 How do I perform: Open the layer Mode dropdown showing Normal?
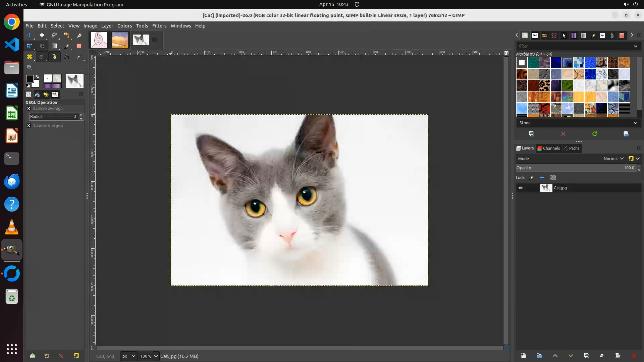(613, 159)
